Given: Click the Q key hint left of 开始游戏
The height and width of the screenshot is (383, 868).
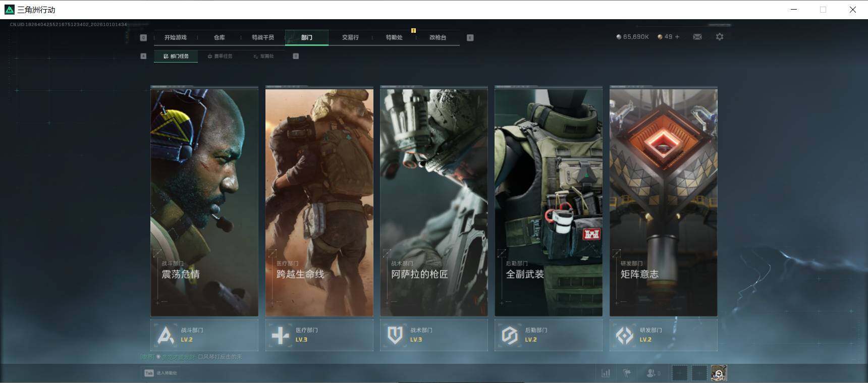Looking at the screenshot, I should tap(143, 37).
